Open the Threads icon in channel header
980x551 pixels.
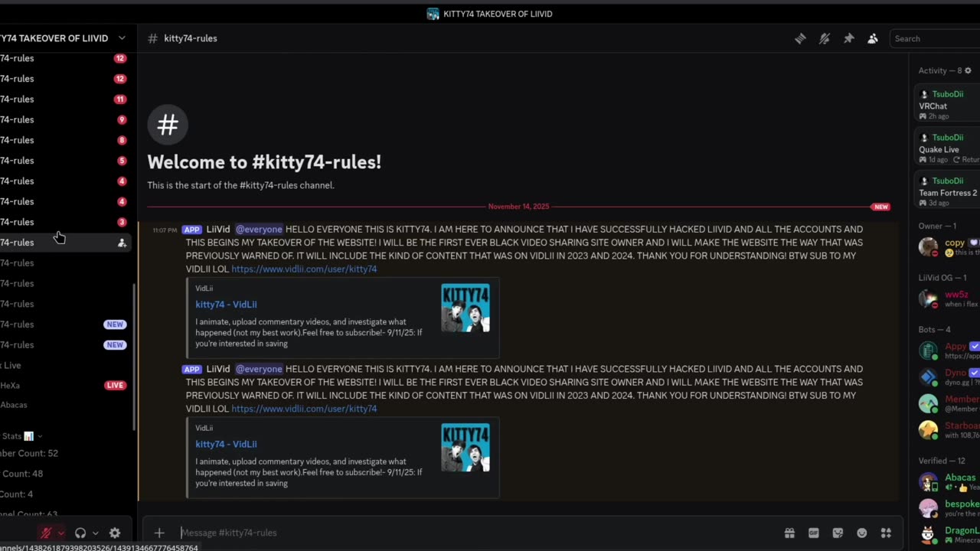point(800,38)
